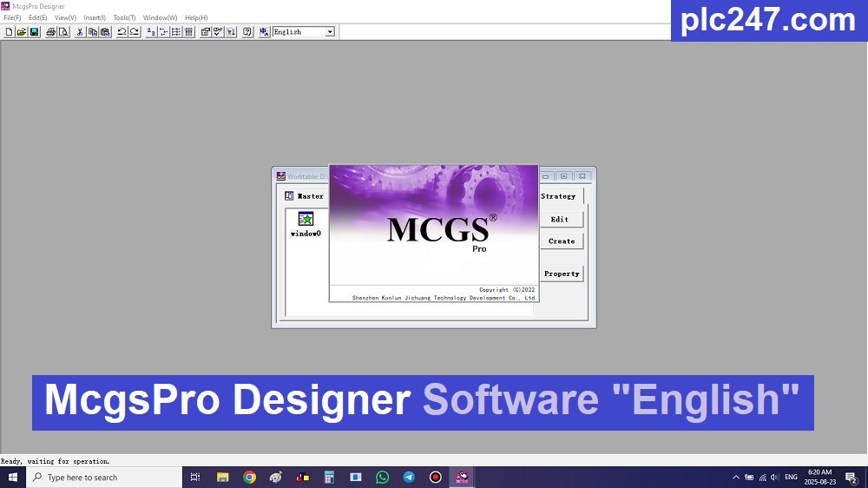868x488 pixels.
Task: Redo the action with the toolbar icon
Action: (x=135, y=32)
